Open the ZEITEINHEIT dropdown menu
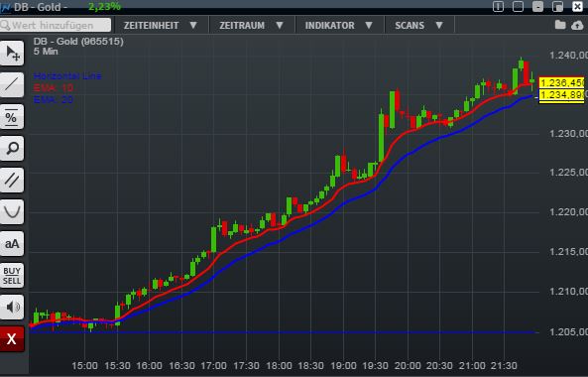 161,25
